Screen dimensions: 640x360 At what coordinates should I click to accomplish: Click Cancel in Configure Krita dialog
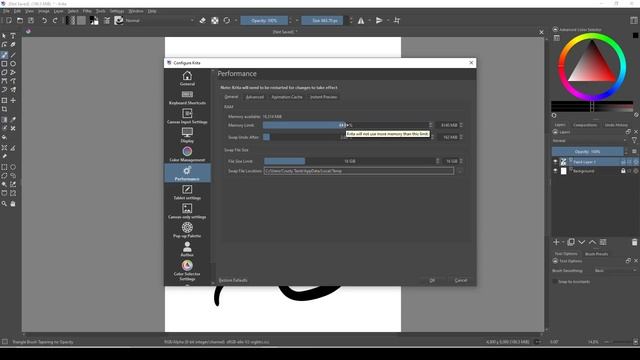coord(461,280)
